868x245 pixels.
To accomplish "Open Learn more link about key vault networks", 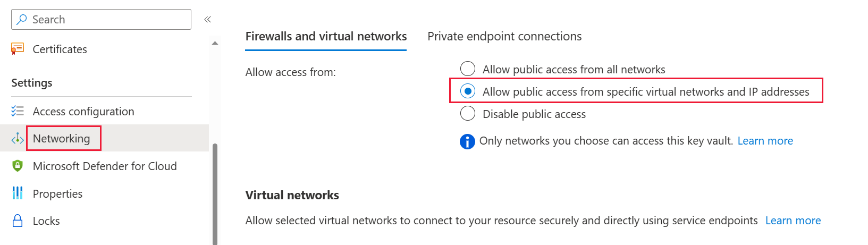I will point(765,141).
